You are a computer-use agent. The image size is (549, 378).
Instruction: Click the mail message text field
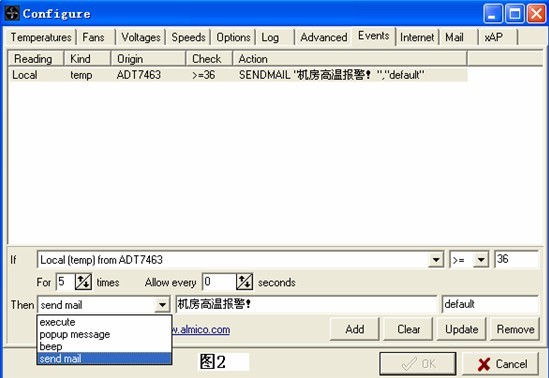(x=306, y=304)
